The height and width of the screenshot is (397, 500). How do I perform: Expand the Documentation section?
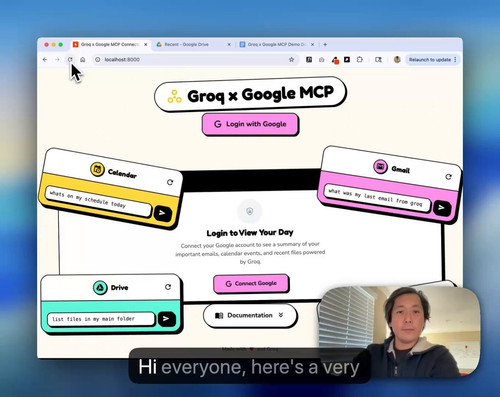click(250, 315)
